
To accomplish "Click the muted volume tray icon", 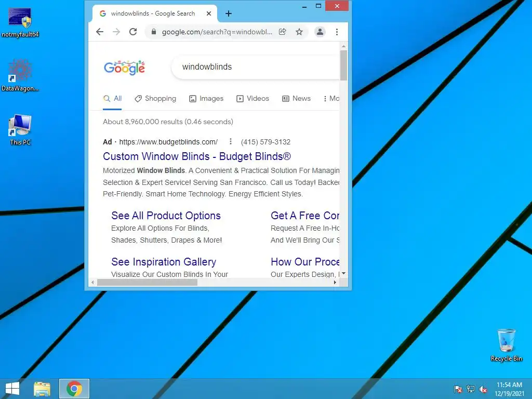I will 483,389.
